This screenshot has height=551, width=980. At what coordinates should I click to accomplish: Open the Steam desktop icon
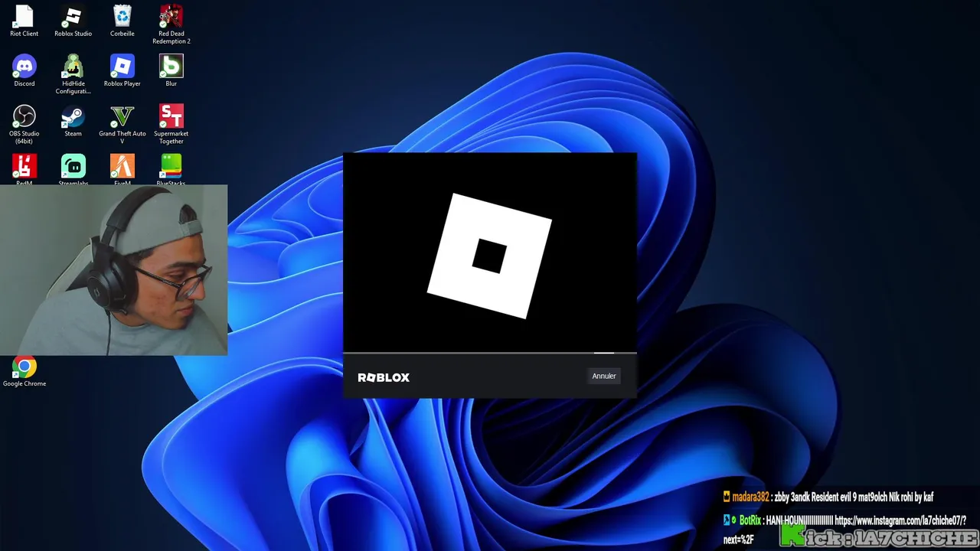[73, 121]
